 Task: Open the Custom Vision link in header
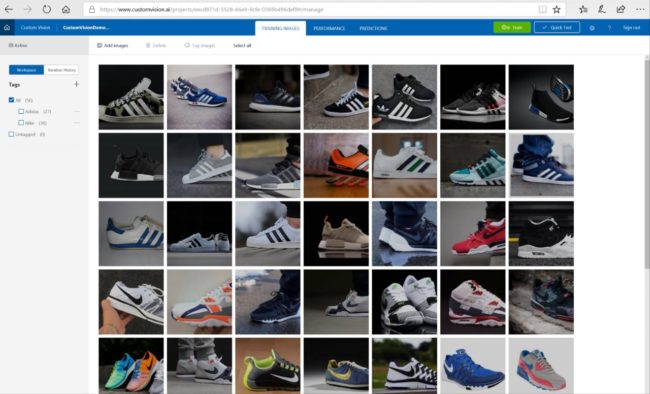click(35, 28)
